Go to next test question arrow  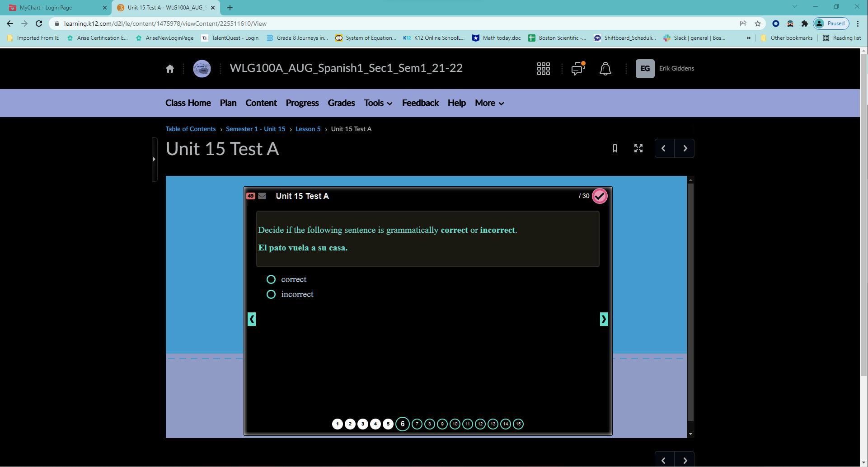[x=604, y=319]
